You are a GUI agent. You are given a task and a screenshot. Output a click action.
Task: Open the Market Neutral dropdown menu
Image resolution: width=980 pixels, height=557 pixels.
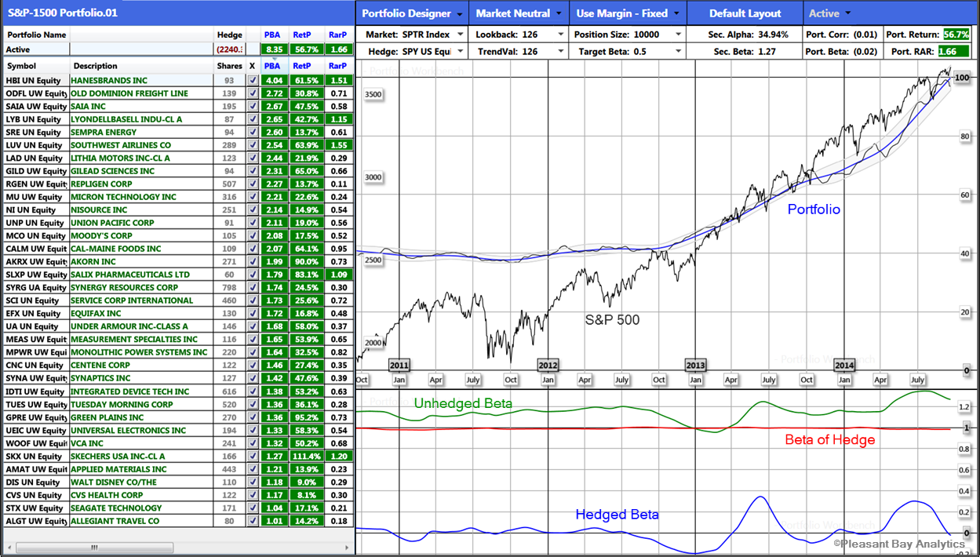519,13
